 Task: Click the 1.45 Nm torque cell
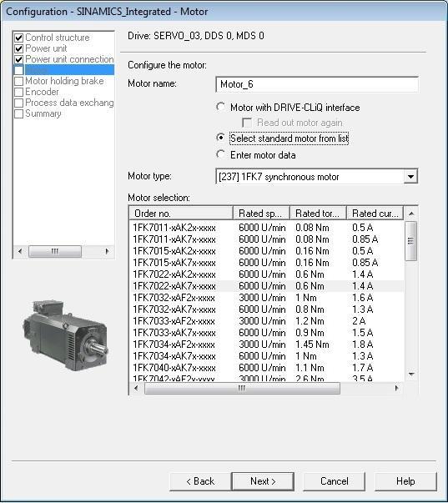coord(312,345)
